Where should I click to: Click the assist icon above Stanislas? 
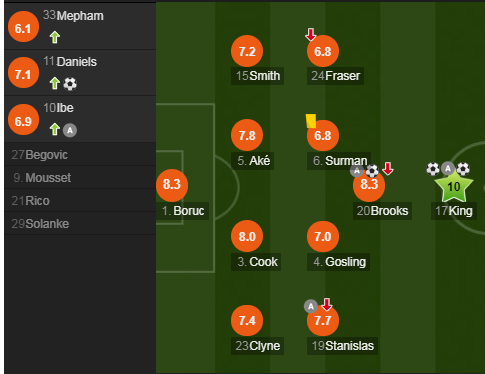(x=311, y=306)
